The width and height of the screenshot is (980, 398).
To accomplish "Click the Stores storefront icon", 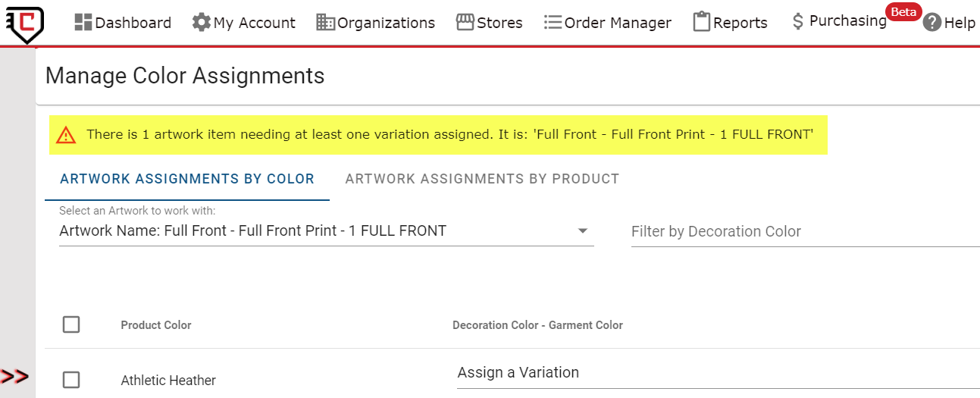I will (x=465, y=22).
